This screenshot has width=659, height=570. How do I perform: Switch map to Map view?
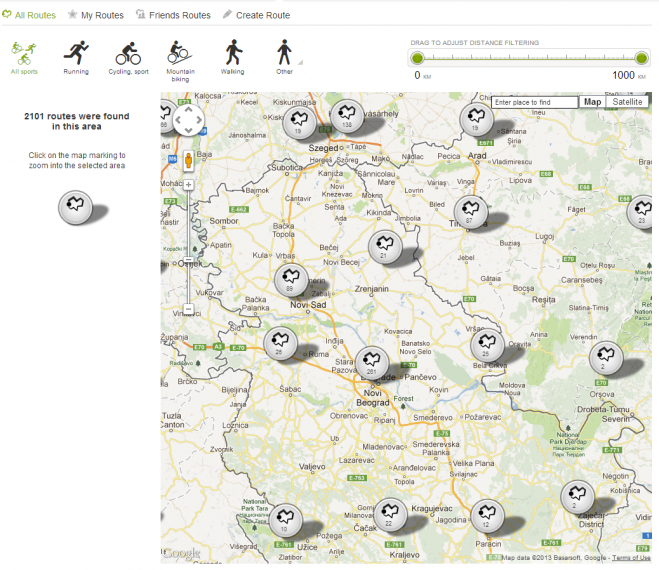[592, 102]
